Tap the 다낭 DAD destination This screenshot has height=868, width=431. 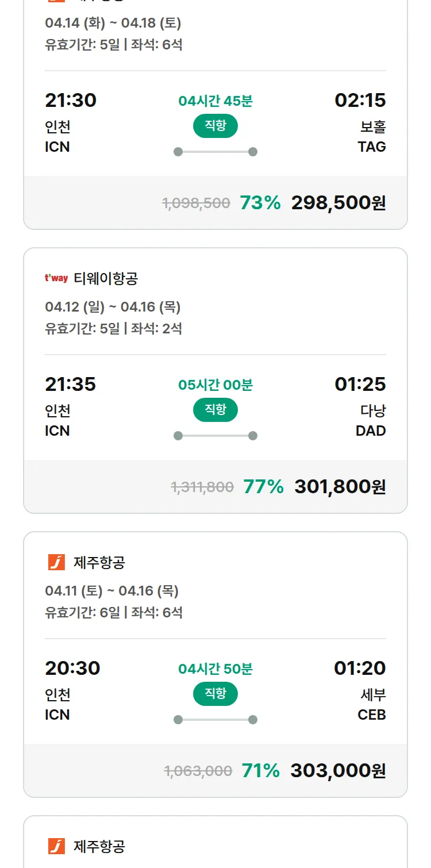click(371, 421)
